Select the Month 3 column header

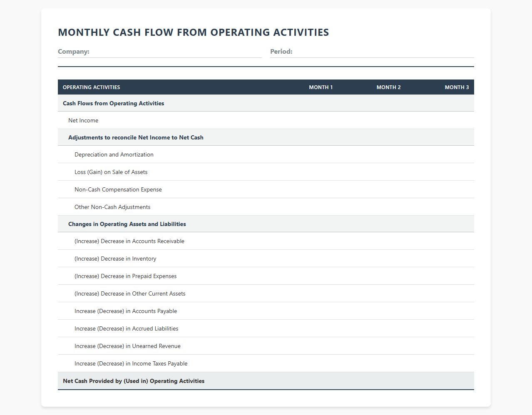point(457,87)
